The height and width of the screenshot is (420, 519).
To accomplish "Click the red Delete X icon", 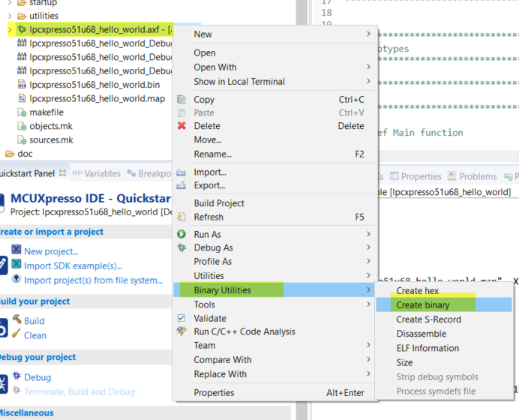I will 181,126.
